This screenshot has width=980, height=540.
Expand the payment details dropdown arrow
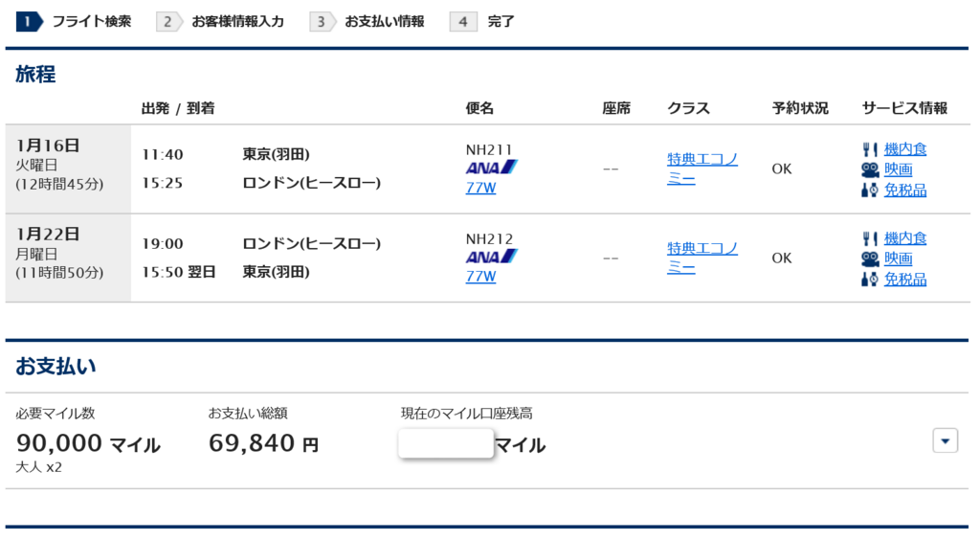pos(945,440)
